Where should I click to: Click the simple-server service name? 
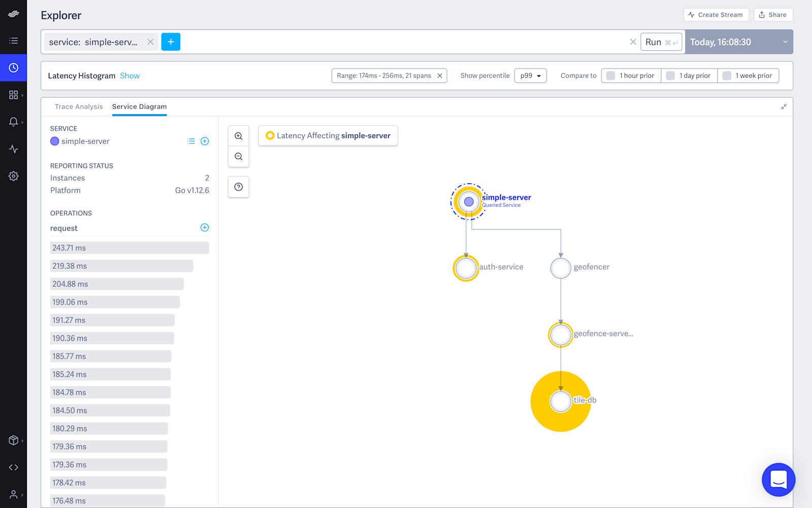tap(85, 141)
